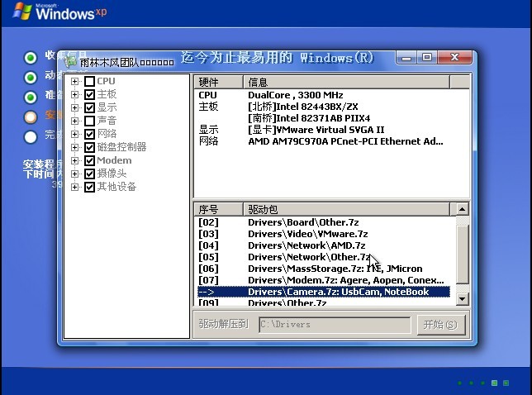The image size is (532, 395).
Task: Expand the 主板 tree node
Action: coord(74,94)
